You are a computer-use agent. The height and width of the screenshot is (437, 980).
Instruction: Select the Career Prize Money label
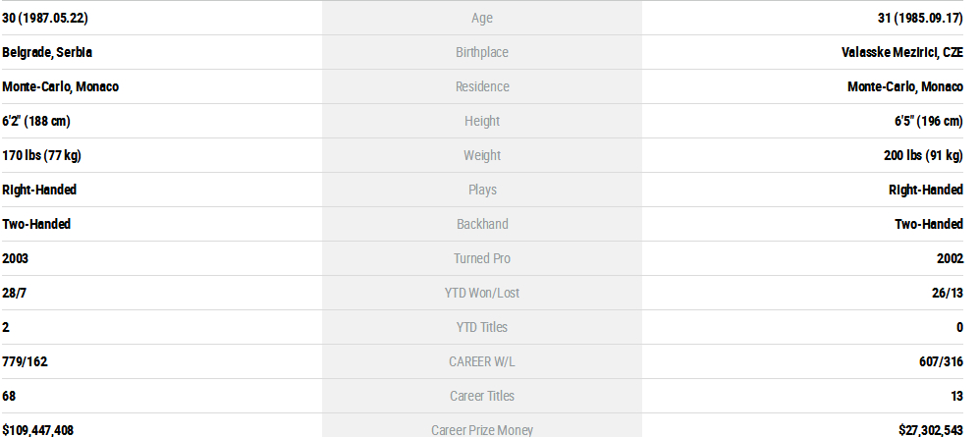[x=482, y=429]
